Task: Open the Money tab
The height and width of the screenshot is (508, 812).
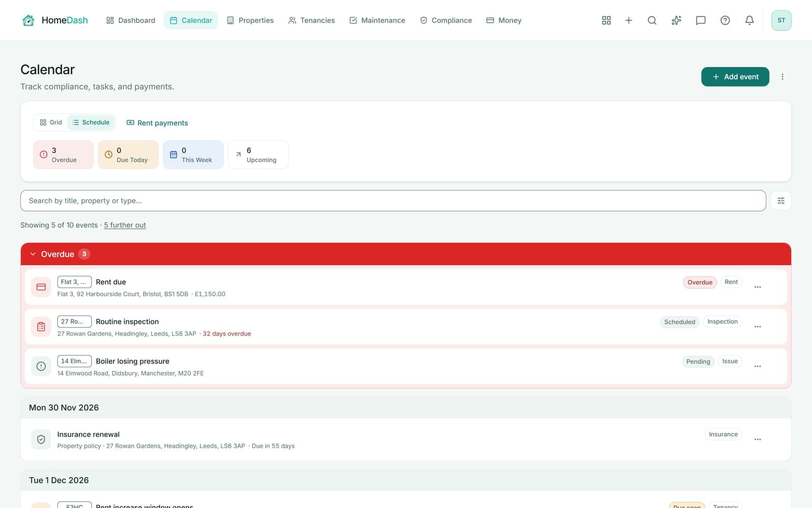Action: (504, 20)
